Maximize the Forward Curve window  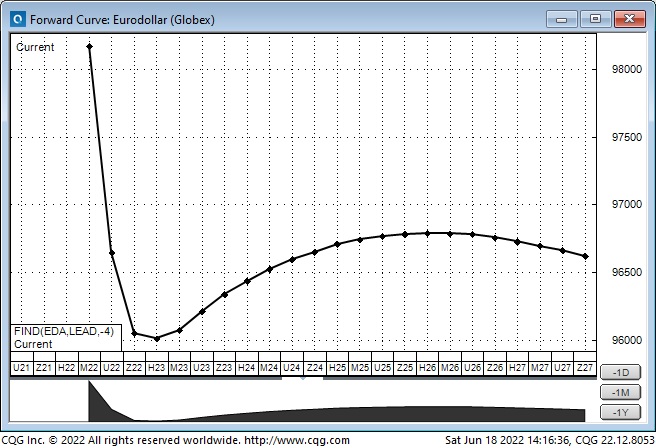595,19
